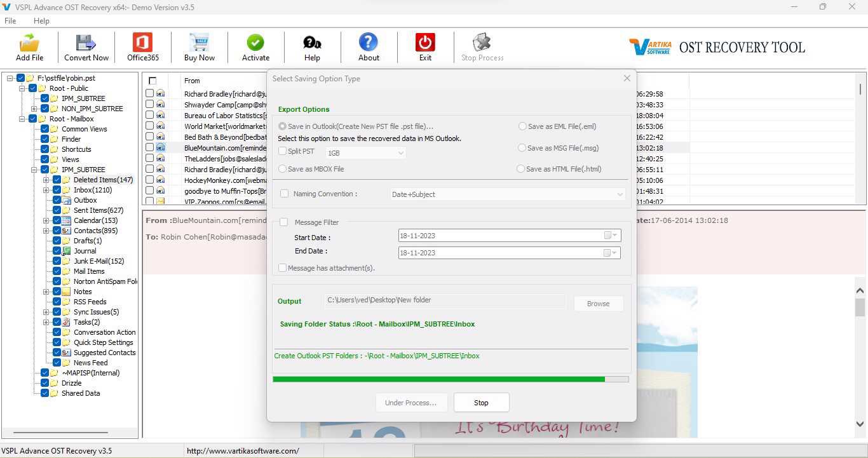Click the envelope icon beside Richard Bradley's first email
The image size is (868, 458).
point(160,93)
